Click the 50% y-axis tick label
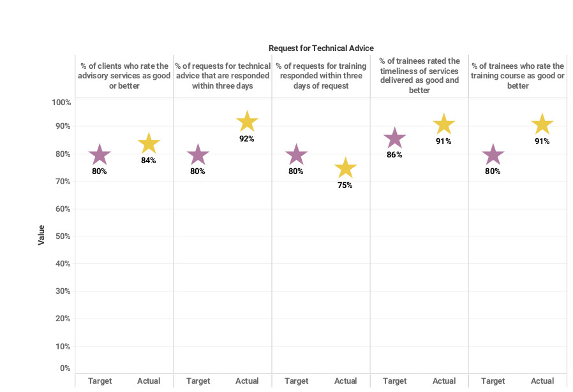The width and height of the screenshot is (573, 392). click(x=61, y=236)
